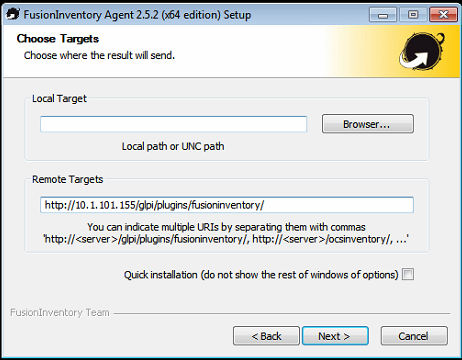Click the Local Target group label

59,98
